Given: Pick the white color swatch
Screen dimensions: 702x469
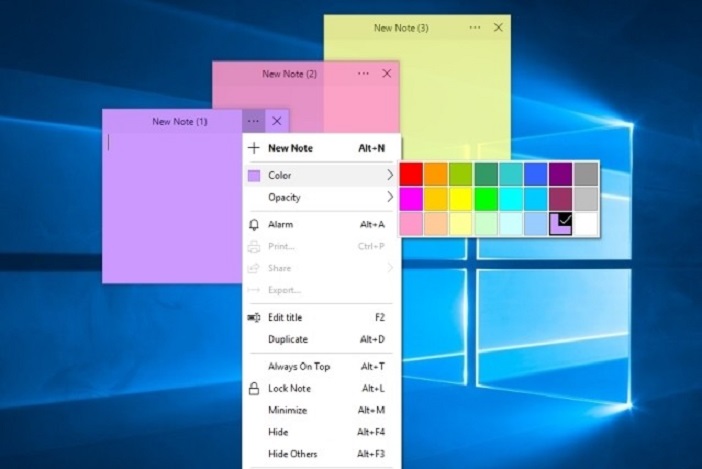Looking at the screenshot, I should 586,224.
